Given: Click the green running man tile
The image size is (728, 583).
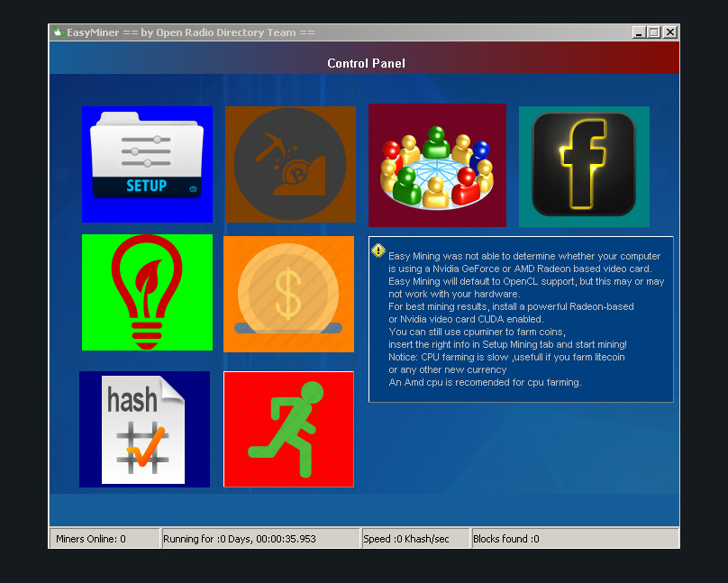Looking at the screenshot, I should (289, 429).
